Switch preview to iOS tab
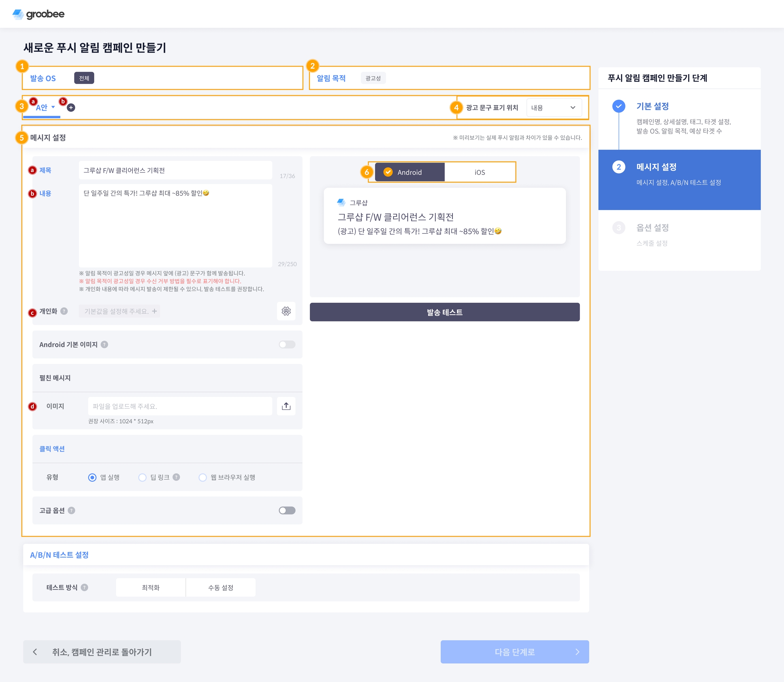The width and height of the screenshot is (784, 682). pos(479,172)
